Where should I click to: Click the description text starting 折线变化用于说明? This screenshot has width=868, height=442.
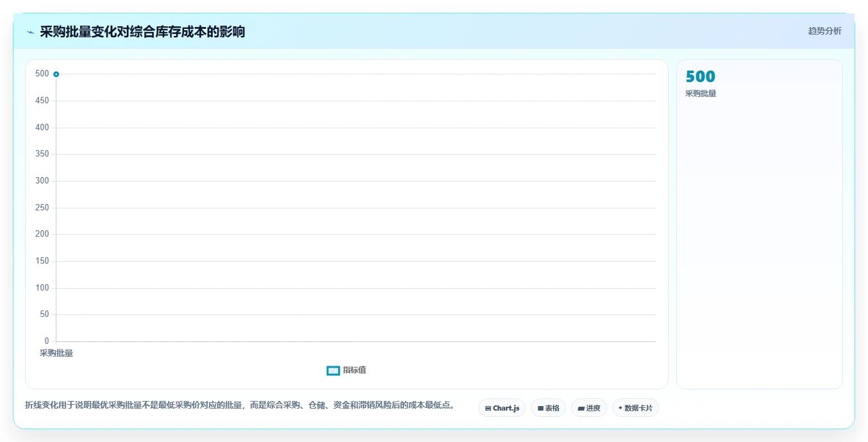[240, 405]
